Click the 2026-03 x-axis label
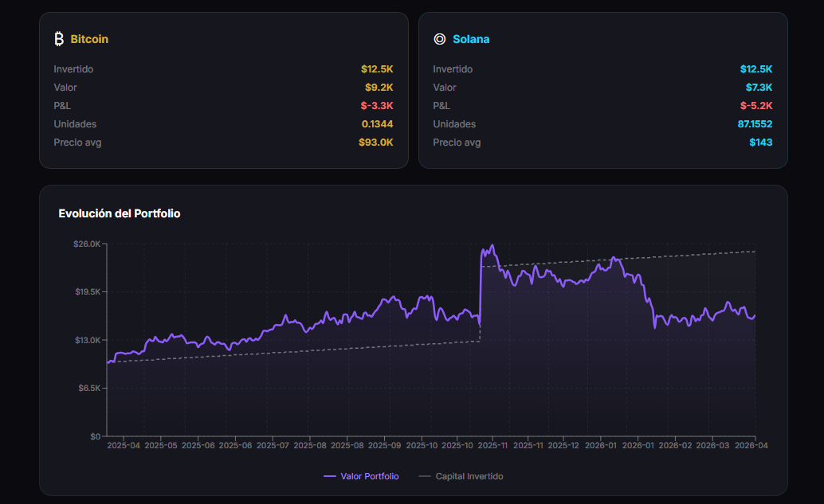Viewport: 824px width, 504px height. (x=712, y=445)
